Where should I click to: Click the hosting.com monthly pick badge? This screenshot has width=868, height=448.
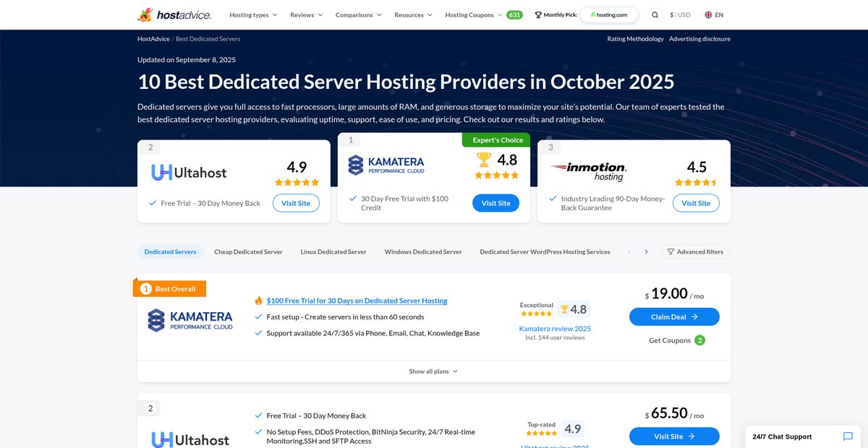609,14
